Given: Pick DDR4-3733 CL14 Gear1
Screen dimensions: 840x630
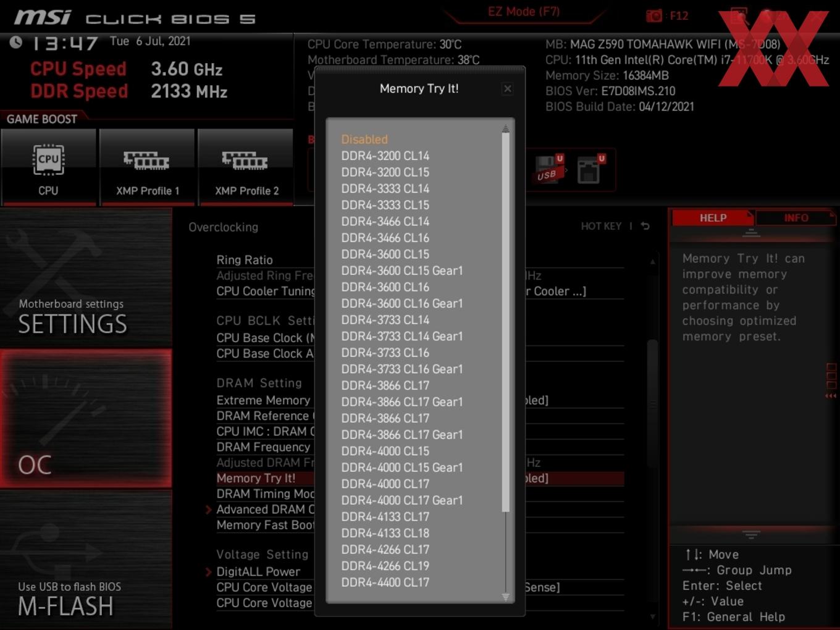Looking at the screenshot, I should 402,336.
